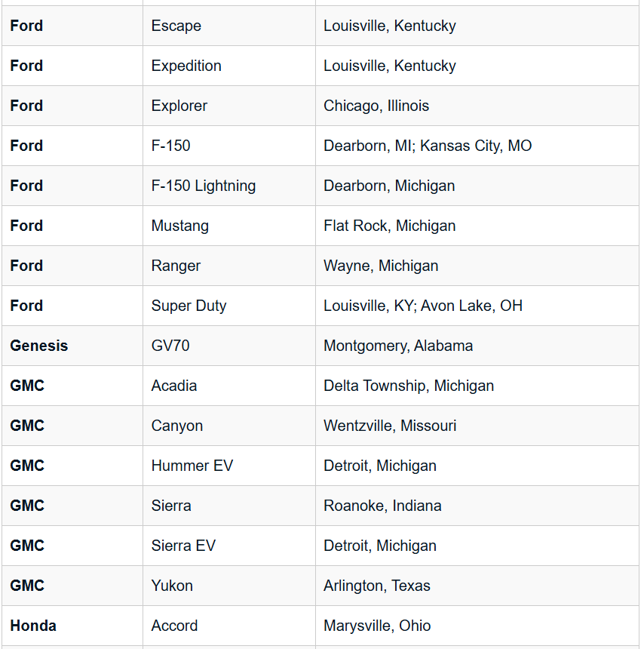Select the Flat Rock, Michigan cell

[390, 226]
